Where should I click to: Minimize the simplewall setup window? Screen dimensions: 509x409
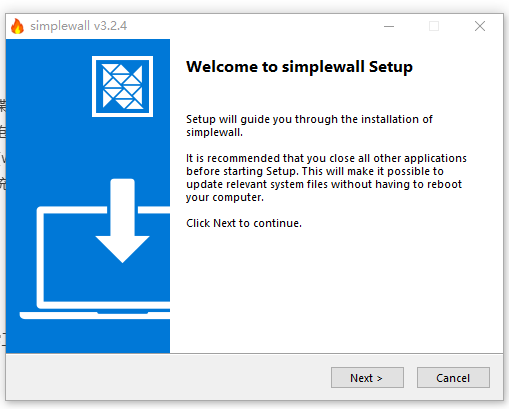click(x=389, y=26)
